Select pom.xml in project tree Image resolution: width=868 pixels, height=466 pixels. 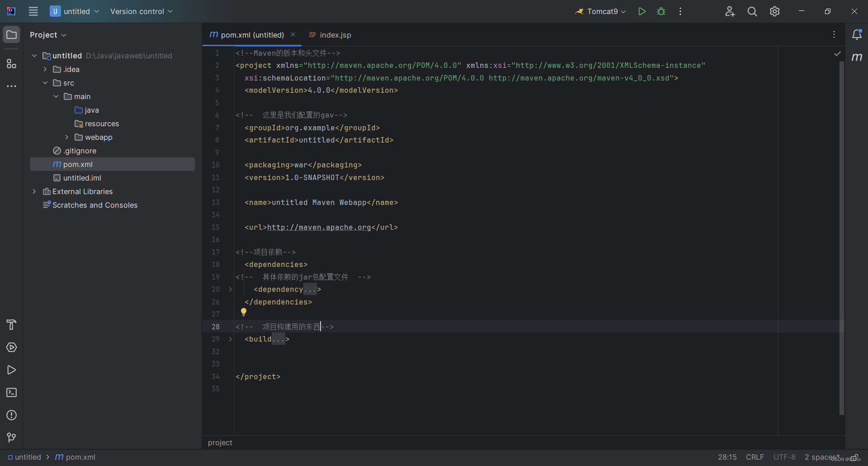pyautogui.click(x=112, y=164)
